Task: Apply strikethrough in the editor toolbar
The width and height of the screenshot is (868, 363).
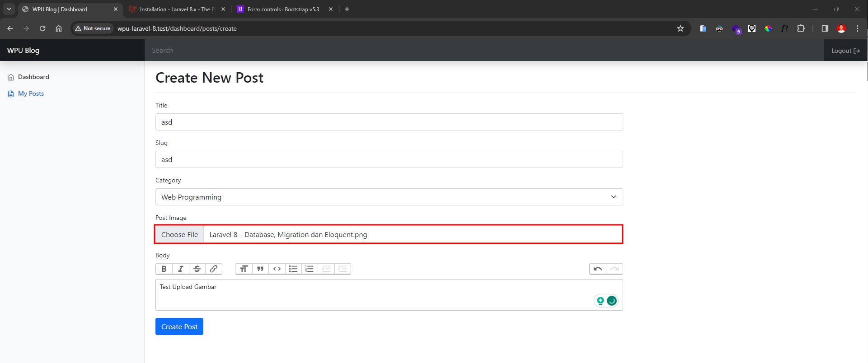Action: (x=197, y=269)
